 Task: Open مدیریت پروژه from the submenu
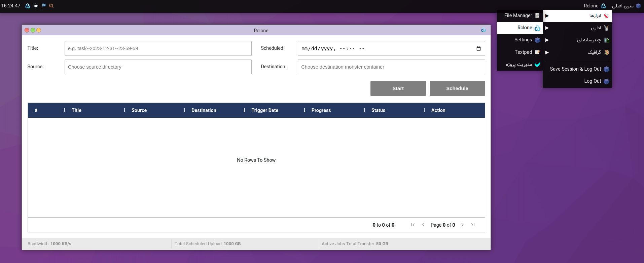(x=520, y=64)
